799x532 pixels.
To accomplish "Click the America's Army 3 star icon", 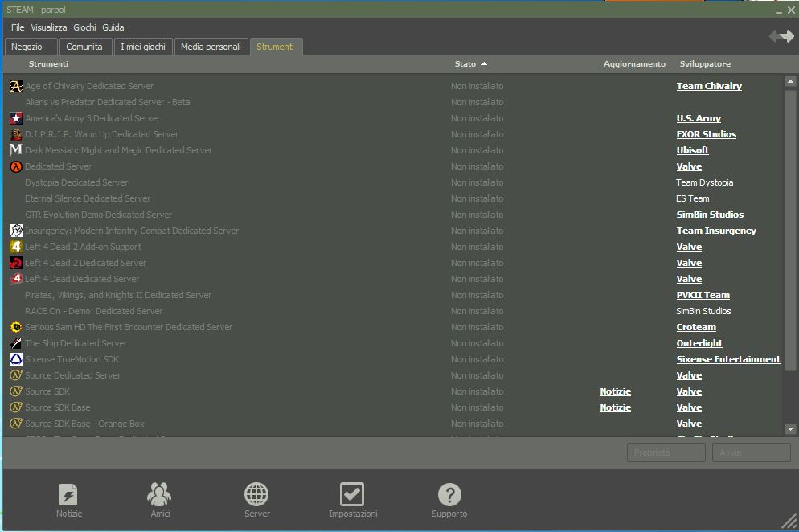I will pyautogui.click(x=16, y=118).
